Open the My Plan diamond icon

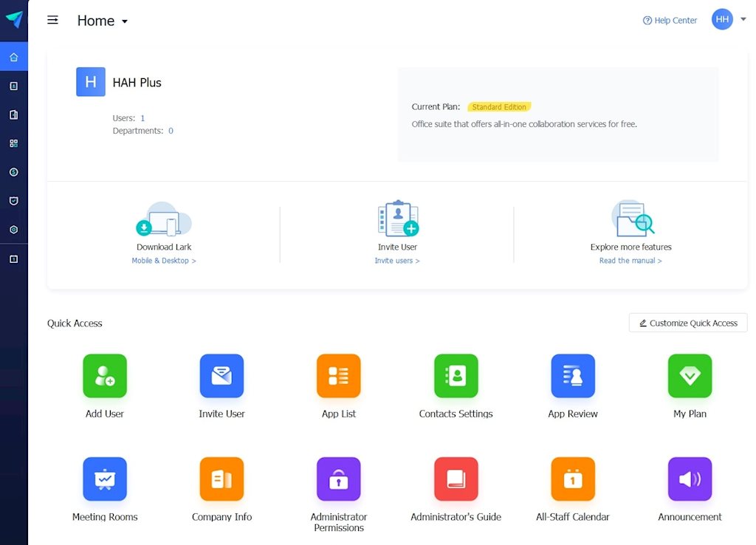pyautogui.click(x=690, y=376)
